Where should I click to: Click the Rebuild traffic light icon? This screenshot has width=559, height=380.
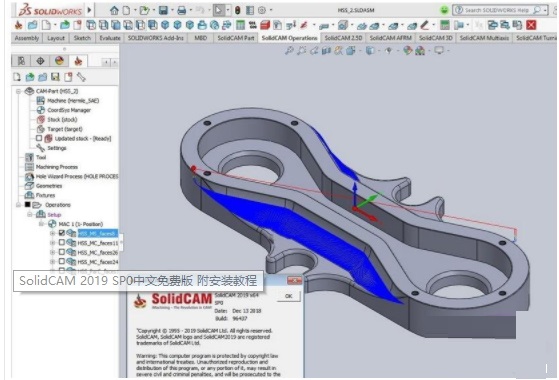click(237, 10)
